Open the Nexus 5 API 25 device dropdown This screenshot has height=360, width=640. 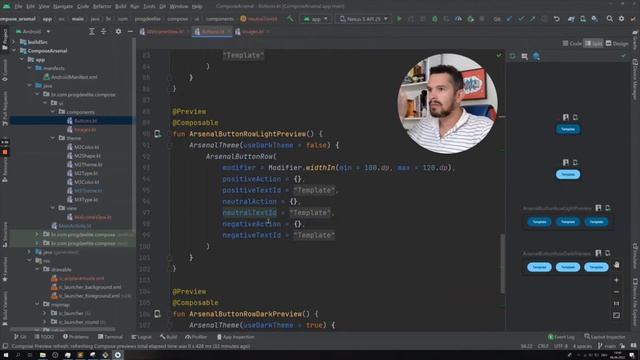pos(363,19)
